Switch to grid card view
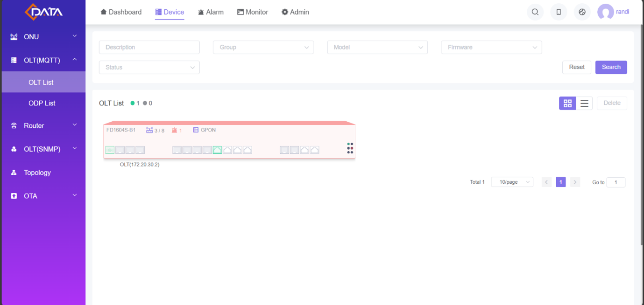The image size is (644, 305). tap(567, 103)
